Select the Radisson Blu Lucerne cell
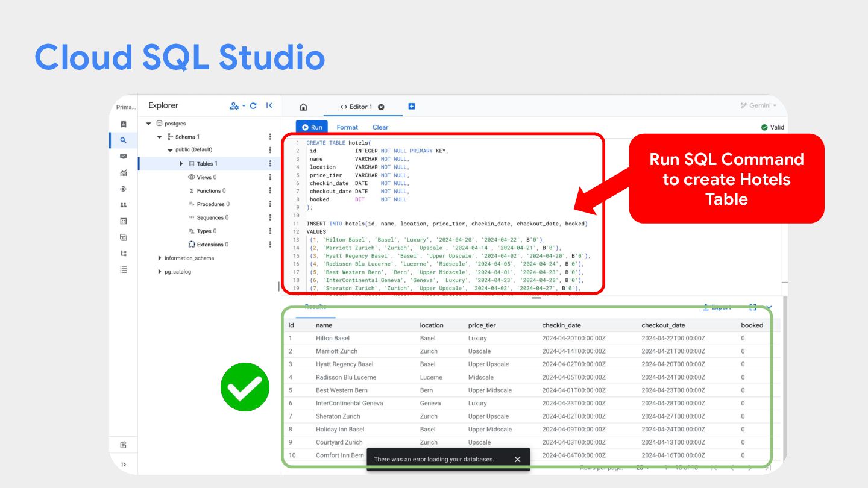 click(346, 378)
